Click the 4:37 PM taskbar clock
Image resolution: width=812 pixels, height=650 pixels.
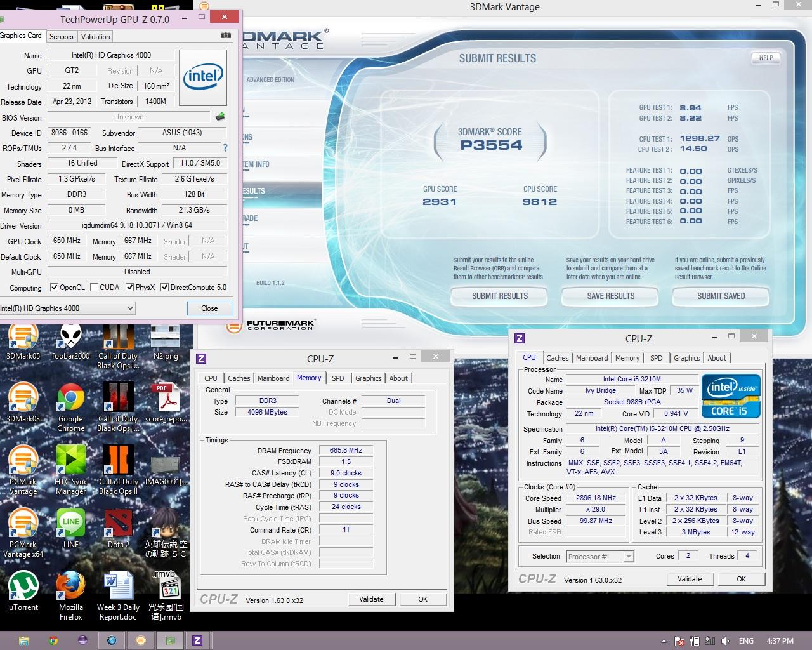pos(780,641)
